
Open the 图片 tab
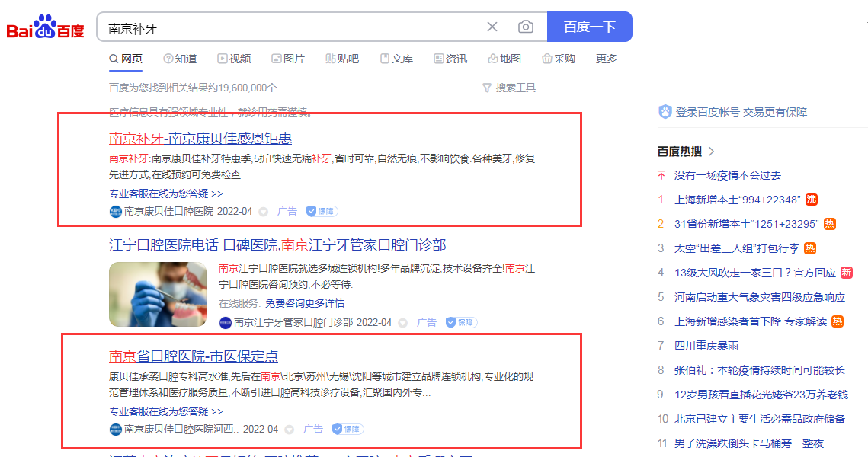(288, 59)
